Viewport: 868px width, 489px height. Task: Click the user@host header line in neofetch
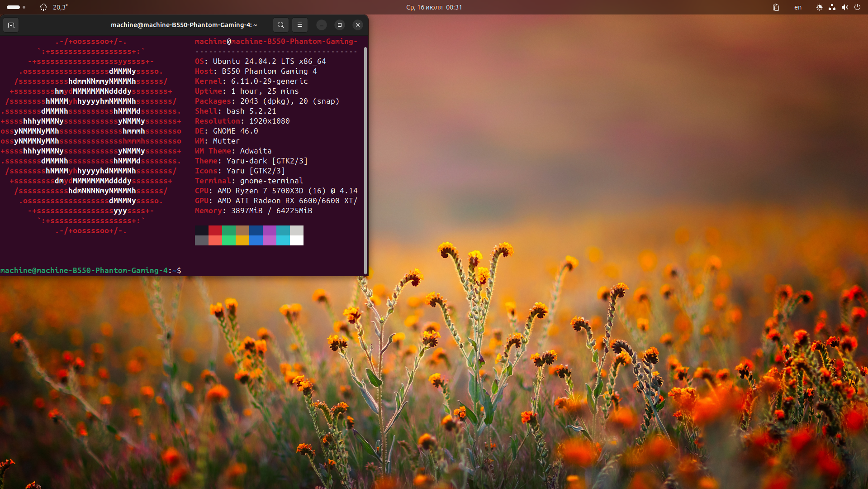(x=276, y=41)
